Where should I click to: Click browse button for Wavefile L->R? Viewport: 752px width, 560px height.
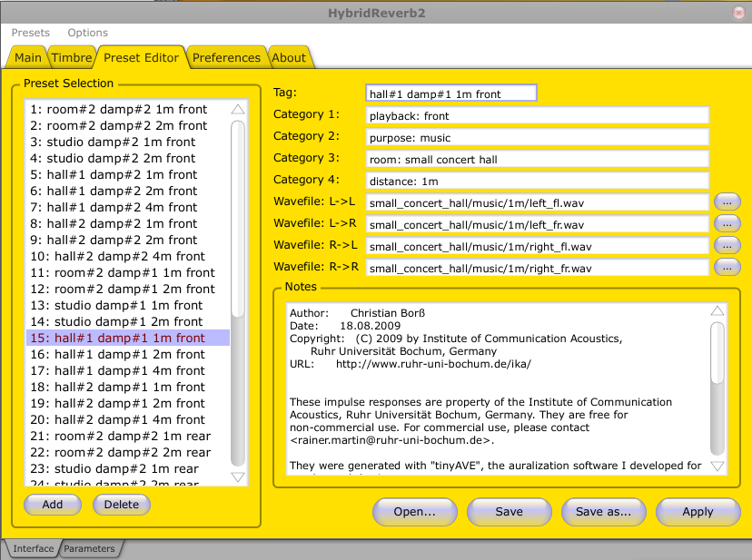tap(727, 223)
